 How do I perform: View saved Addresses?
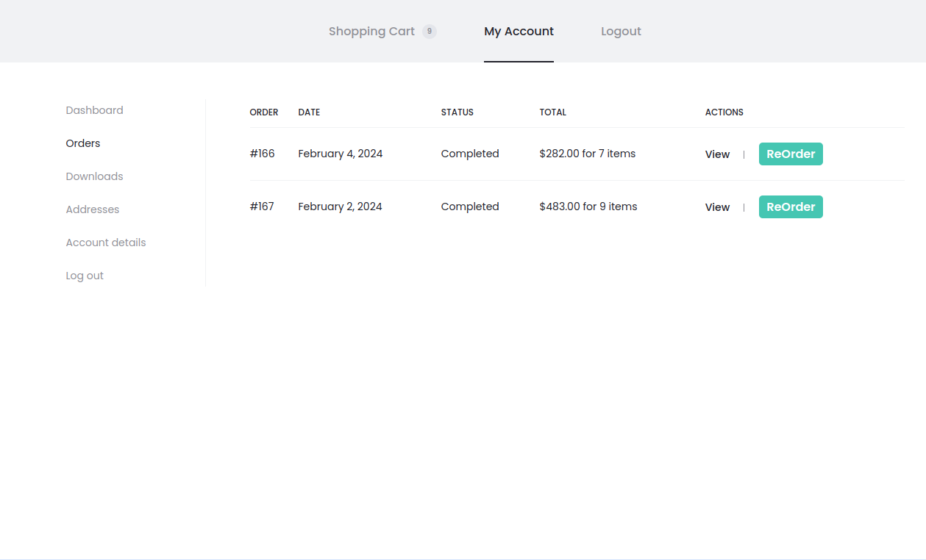click(x=92, y=209)
